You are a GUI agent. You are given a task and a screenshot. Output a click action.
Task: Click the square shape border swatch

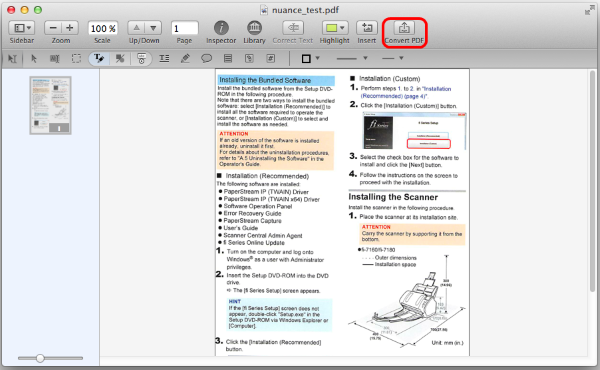pyautogui.click(x=306, y=59)
